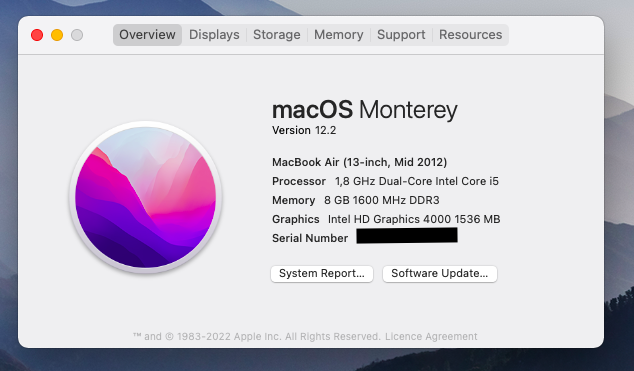
Task: Open the Storage tab
Action: tap(277, 35)
